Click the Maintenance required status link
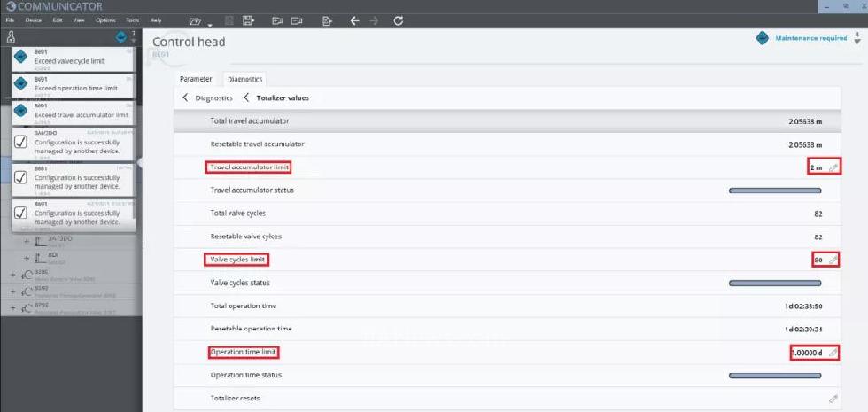The image size is (868, 412). pos(810,39)
